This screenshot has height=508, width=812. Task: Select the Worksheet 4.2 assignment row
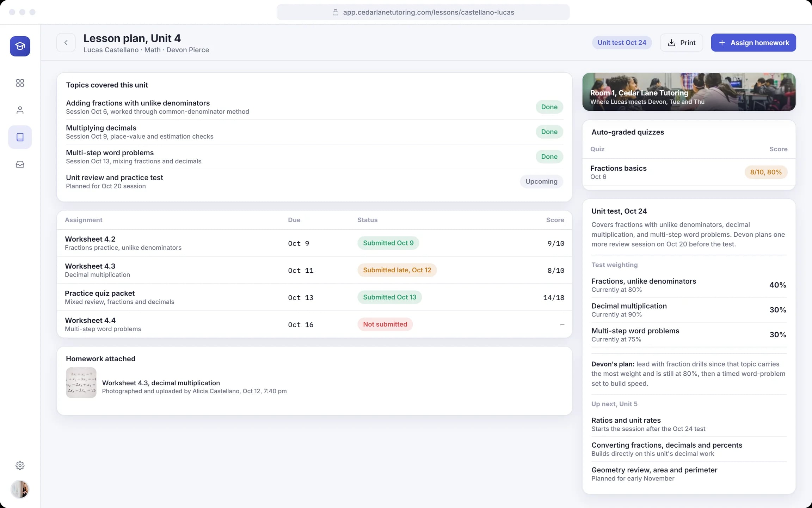click(314, 243)
